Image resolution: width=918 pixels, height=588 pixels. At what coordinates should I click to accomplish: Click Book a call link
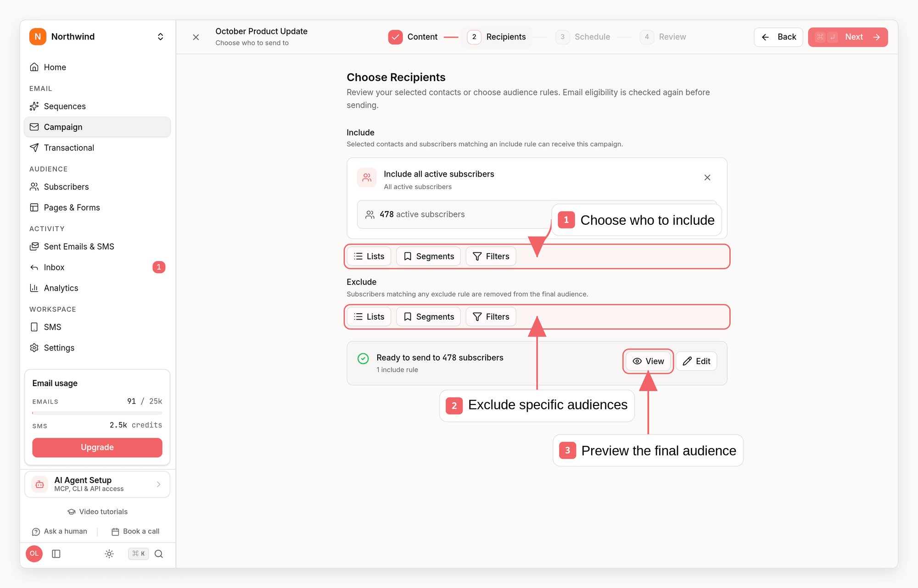pyautogui.click(x=135, y=532)
